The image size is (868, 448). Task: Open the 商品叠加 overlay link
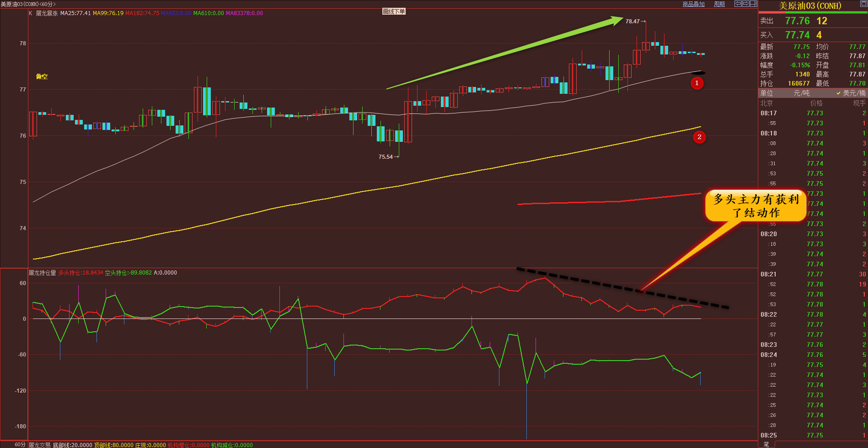point(693,4)
